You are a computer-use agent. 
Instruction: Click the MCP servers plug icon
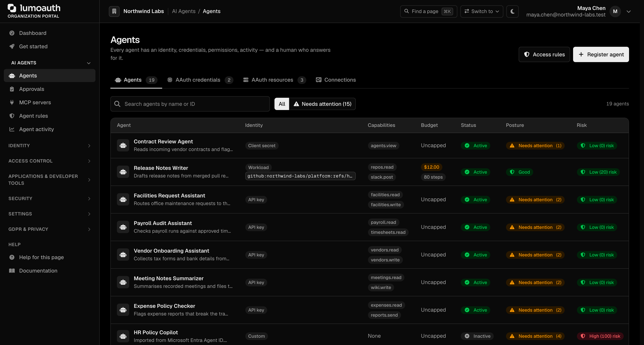(12, 102)
